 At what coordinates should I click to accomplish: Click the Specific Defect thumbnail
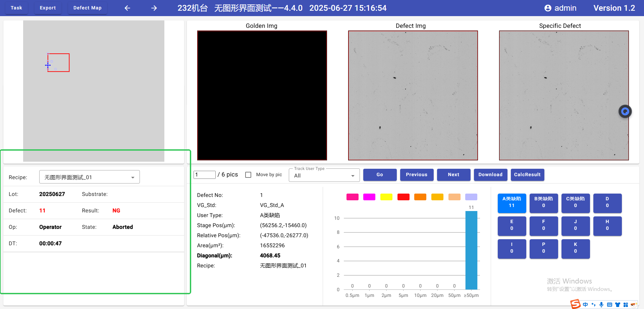(x=564, y=95)
